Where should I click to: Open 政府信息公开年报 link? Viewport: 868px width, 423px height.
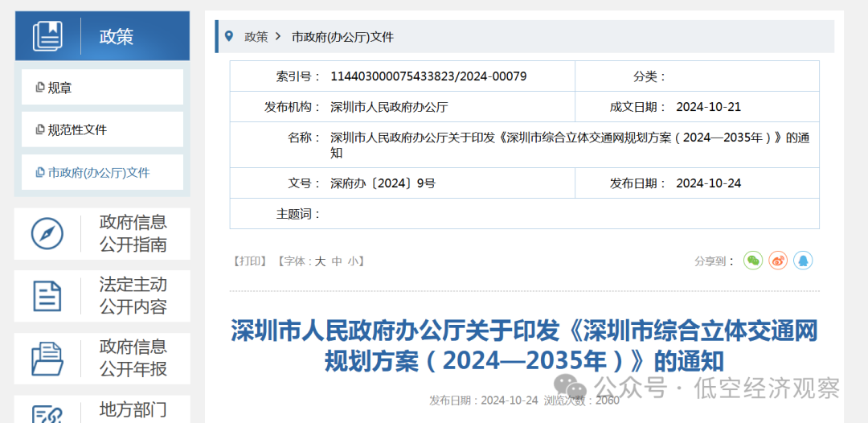click(x=133, y=358)
